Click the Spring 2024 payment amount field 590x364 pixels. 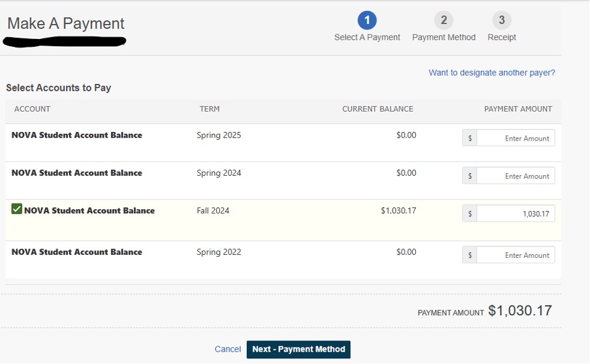[515, 176]
